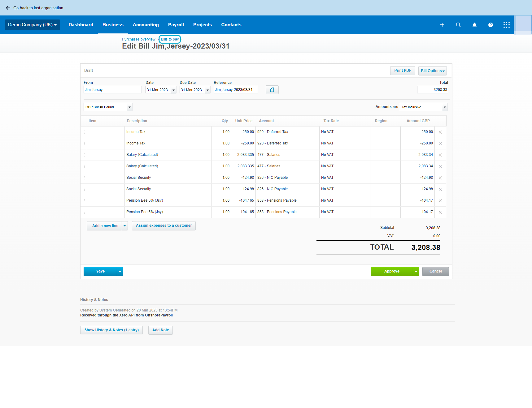Open the Demo Company (UK) organisation menu
This screenshot has width=532, height=408.
coord(33,25)
